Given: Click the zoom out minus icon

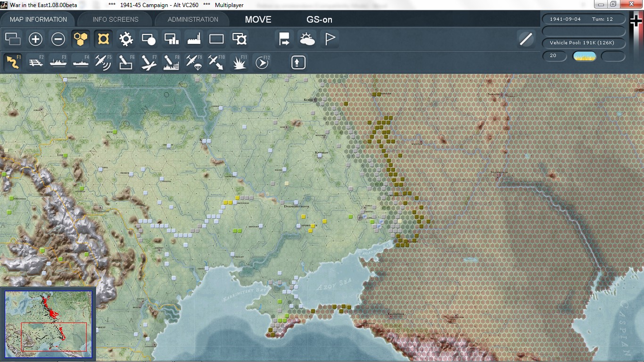Looking at the screenshot, I should click(58, 39).
